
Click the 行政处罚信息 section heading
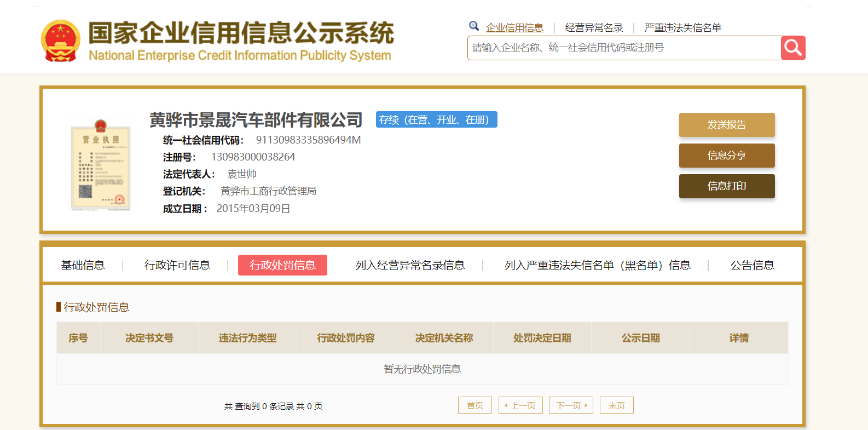pos(96,307)
